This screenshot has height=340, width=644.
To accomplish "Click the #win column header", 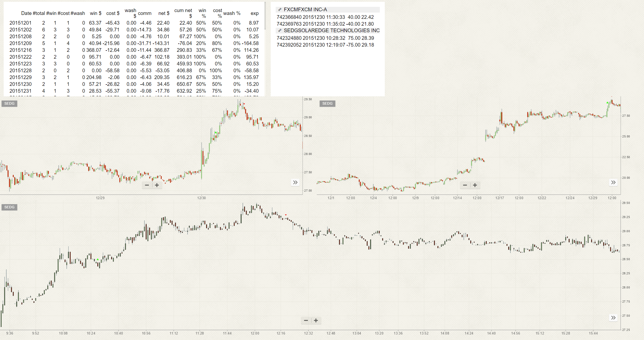I will [51, 13].
